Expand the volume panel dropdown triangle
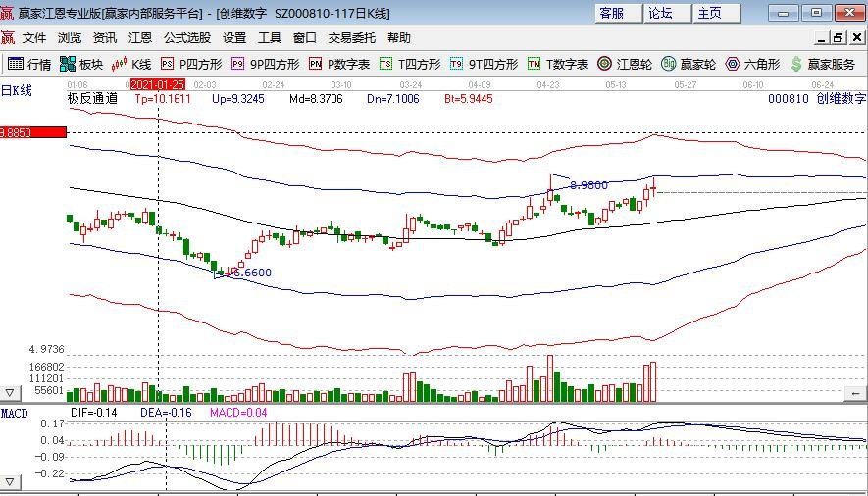Viewport: 868px width, 496px height. click(x=10, y=393)
